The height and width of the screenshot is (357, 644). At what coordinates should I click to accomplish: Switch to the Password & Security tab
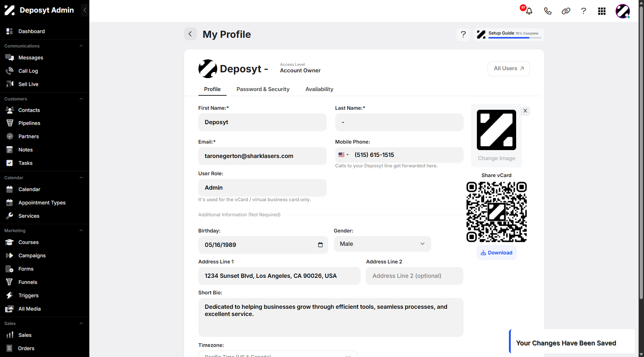[x=263, y=89]
